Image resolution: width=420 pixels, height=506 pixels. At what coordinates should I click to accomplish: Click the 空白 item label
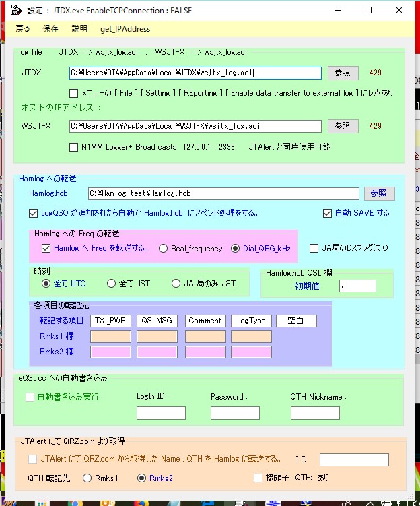[x=296, y=321]
